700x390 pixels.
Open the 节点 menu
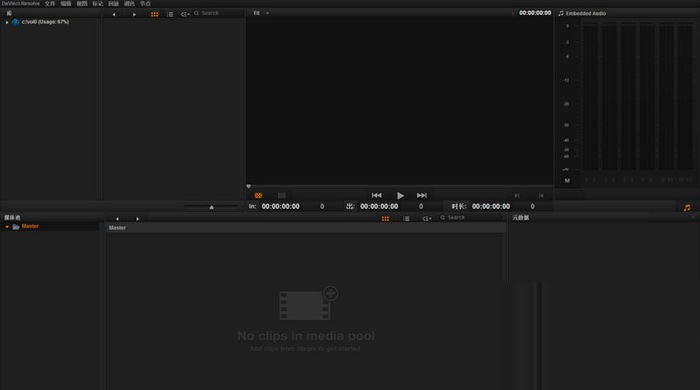pos(146,4)
